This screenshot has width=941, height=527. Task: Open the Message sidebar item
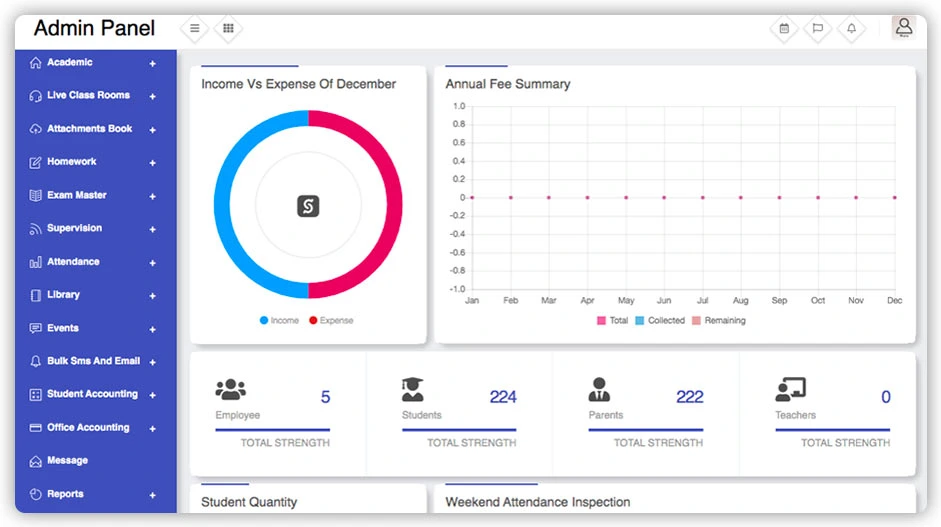tap(67, 461)
